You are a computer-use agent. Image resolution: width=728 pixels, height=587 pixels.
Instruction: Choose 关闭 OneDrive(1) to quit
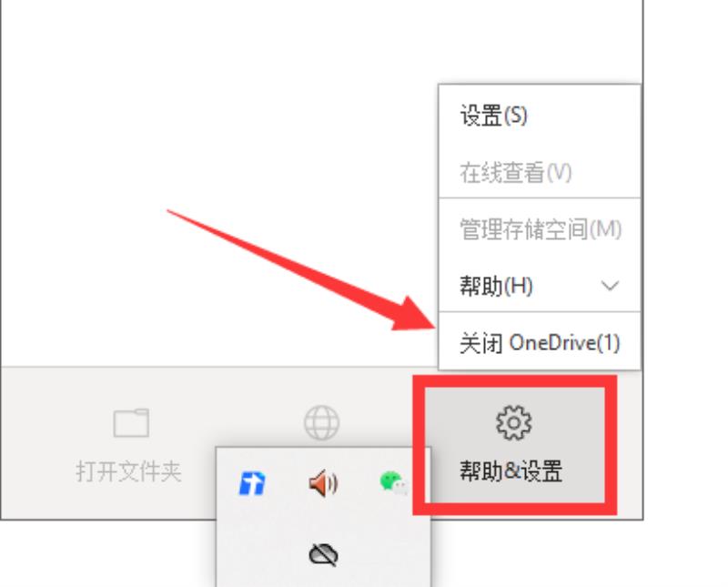click(540, 343)
